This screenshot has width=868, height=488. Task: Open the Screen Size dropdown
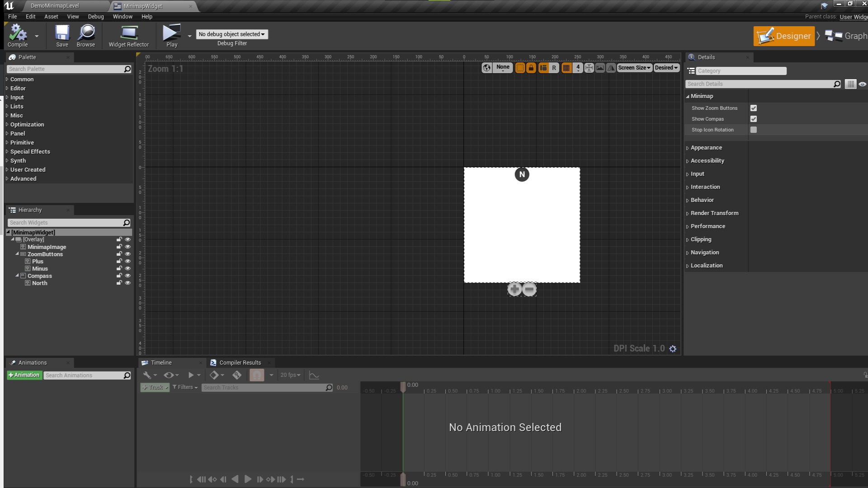click(634, 67)
